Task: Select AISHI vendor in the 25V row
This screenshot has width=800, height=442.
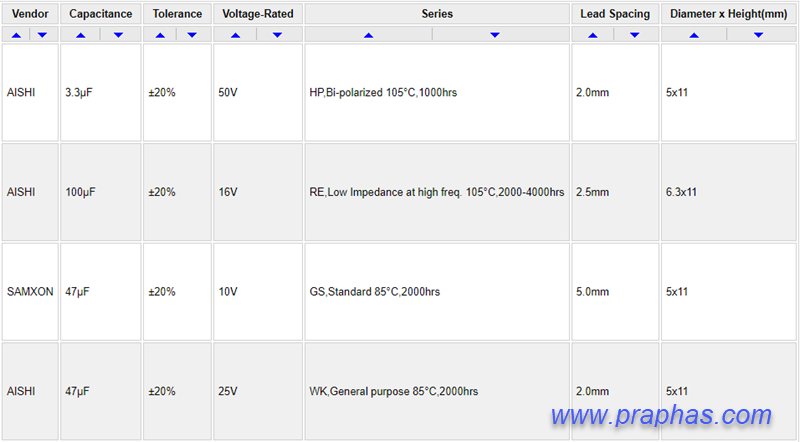Action: [x=30, y=391]
